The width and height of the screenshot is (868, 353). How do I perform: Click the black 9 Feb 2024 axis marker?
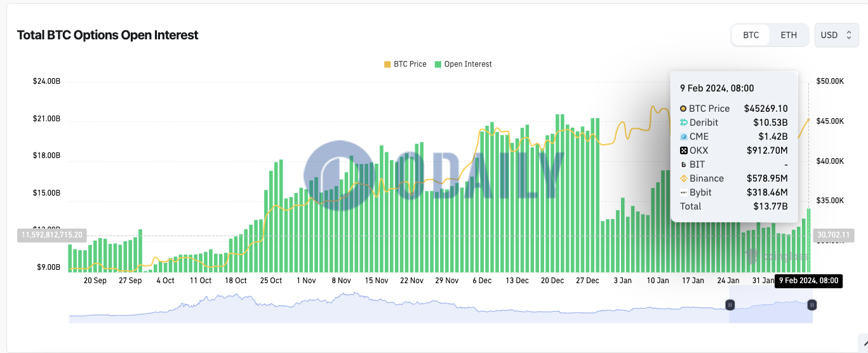coord(808,281)
